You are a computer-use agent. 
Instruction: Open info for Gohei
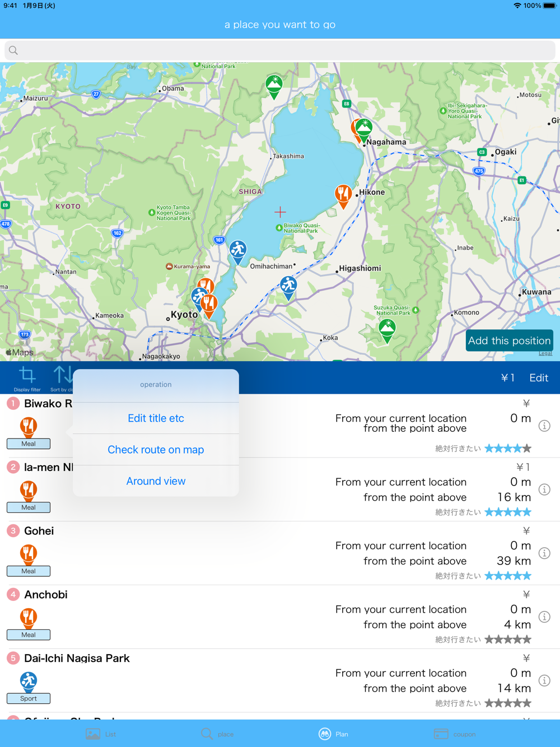[544, 553]
